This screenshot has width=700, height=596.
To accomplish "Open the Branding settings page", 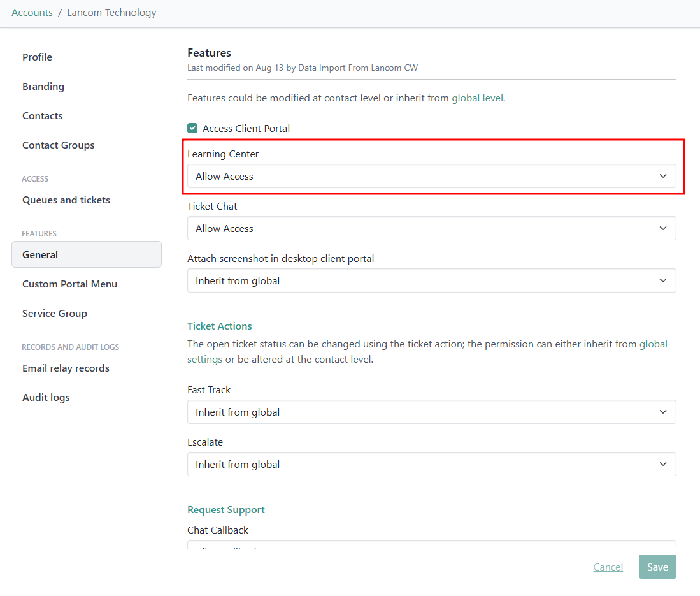I will (43, 86).
